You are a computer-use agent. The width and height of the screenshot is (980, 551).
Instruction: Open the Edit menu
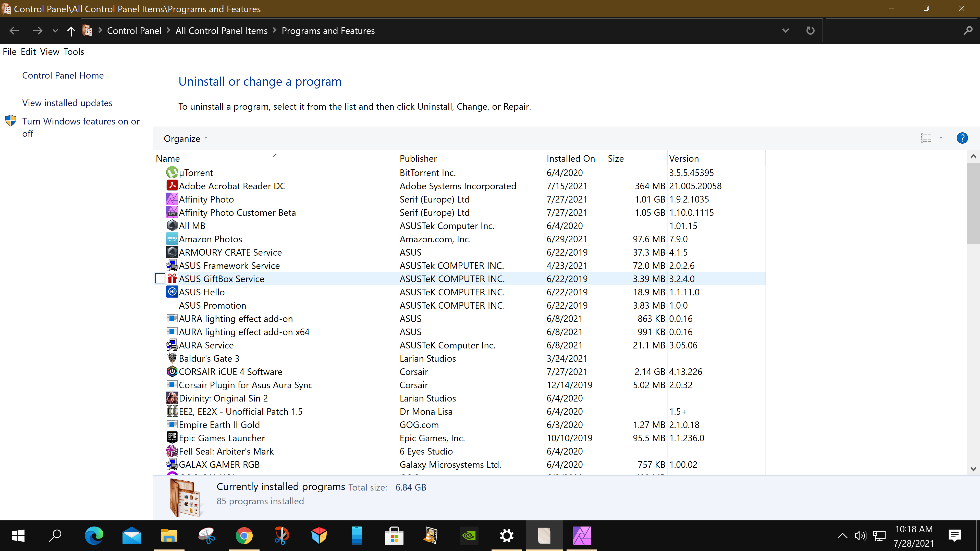tap(28, 51)
